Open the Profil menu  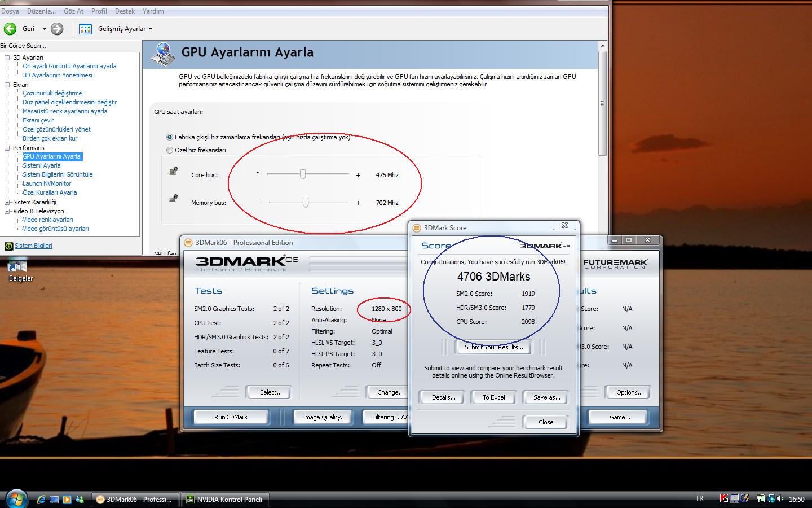click(99, 11)
